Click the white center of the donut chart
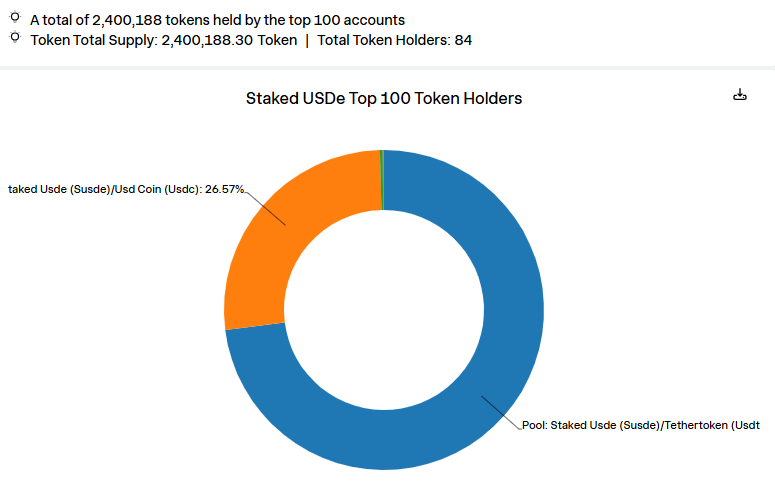775x494 pixels. (x=384, y=310)
